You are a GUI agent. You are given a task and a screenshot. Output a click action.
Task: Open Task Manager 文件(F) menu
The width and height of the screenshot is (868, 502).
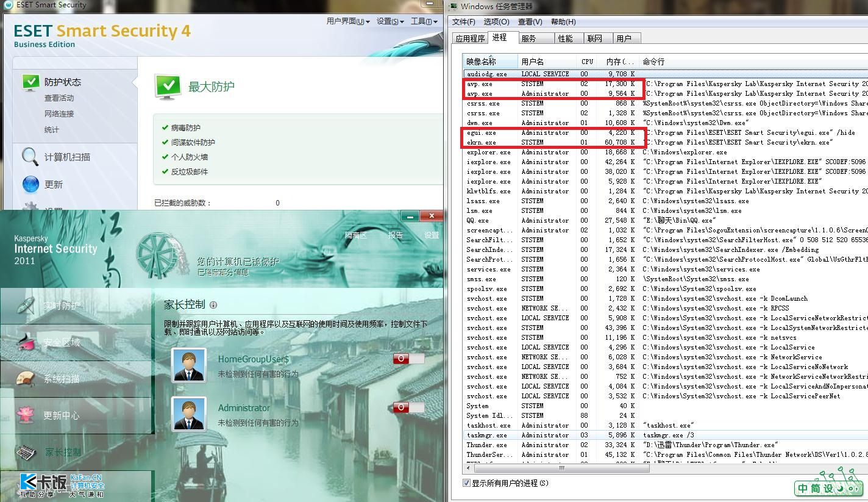click(463, 22)
